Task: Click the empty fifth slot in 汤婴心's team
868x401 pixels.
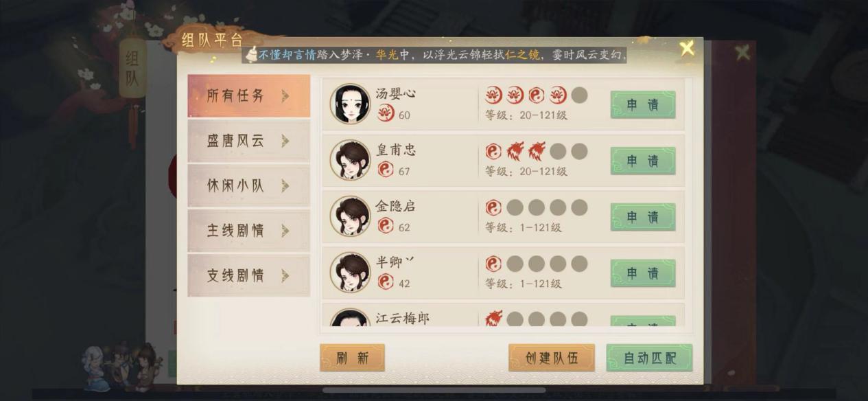Action: click(579, 95)
